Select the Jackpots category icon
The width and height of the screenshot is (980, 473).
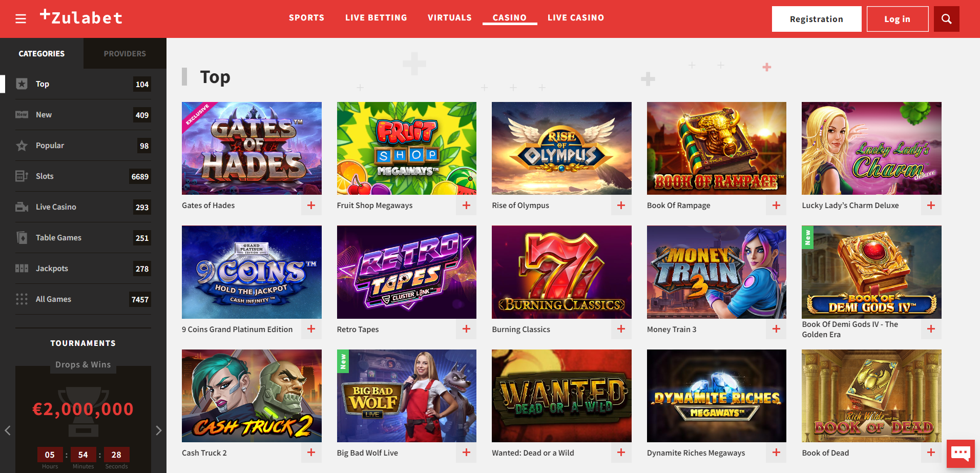(22, 269)
